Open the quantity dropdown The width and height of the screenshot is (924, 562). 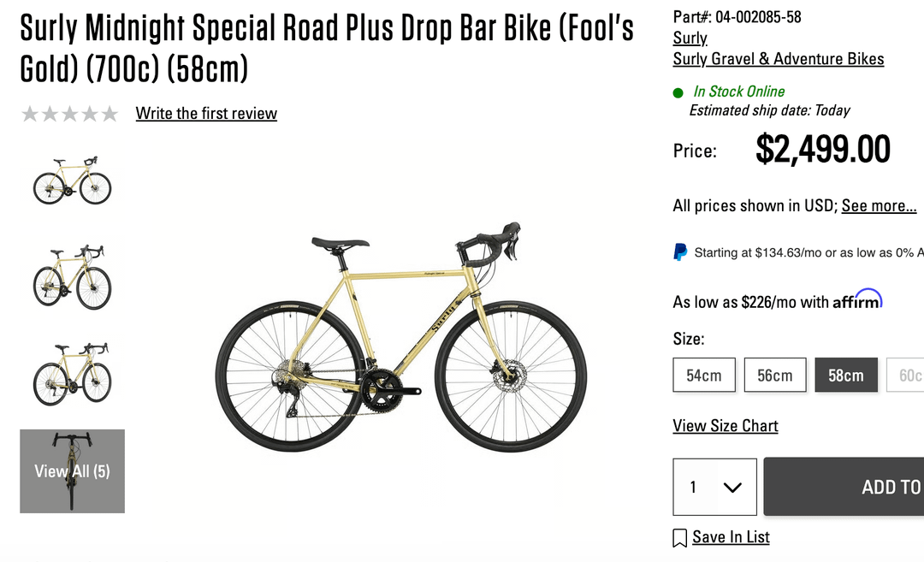click(715, 487)
